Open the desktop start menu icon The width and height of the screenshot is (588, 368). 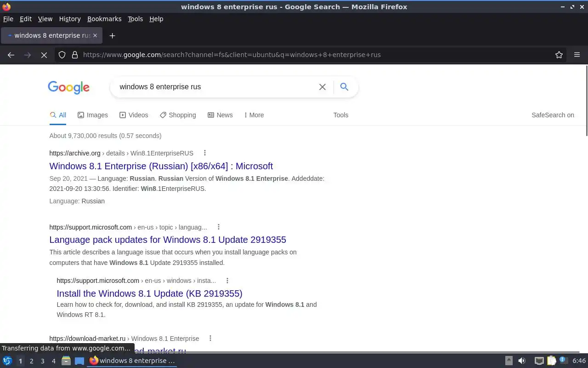[7, 361]
